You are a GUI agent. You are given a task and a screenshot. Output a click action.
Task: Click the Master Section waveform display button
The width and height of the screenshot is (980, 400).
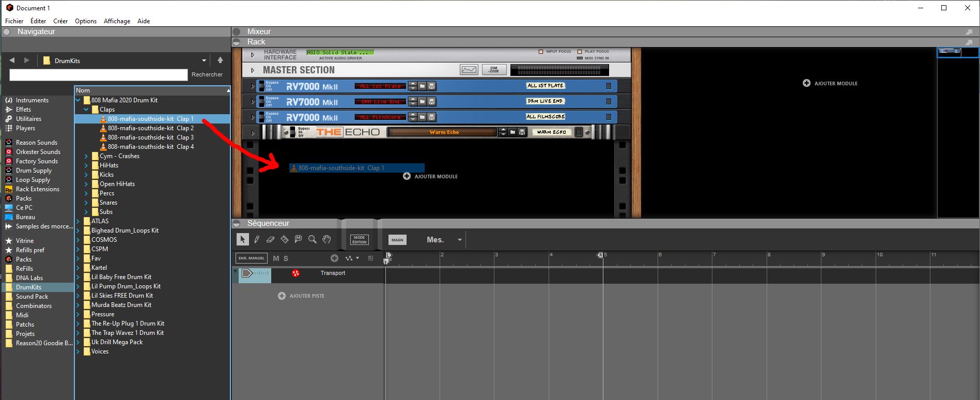coord(469,70)
